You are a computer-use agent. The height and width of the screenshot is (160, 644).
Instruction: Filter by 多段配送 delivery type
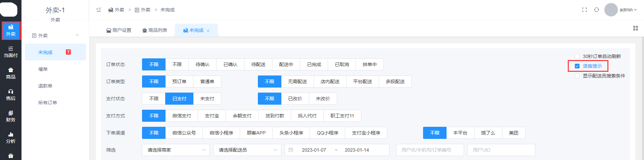pyautogui.click(x=395, y=82)
